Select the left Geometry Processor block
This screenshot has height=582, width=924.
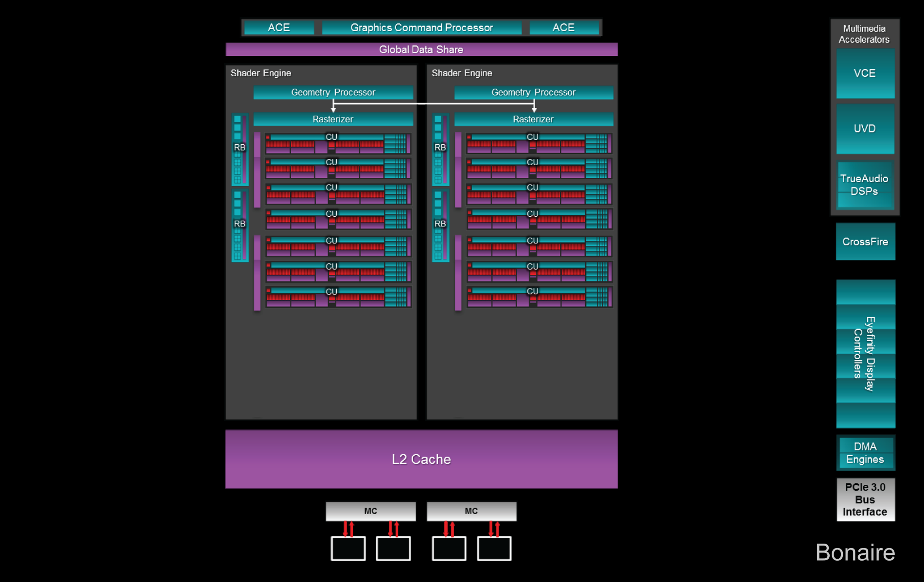tap(333, 92)
